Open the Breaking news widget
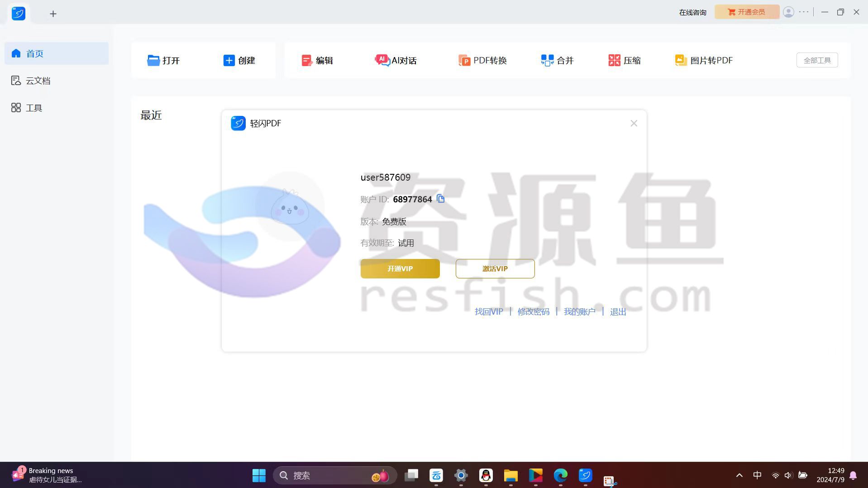Screen dimensions: 868x488 [47, 475]
